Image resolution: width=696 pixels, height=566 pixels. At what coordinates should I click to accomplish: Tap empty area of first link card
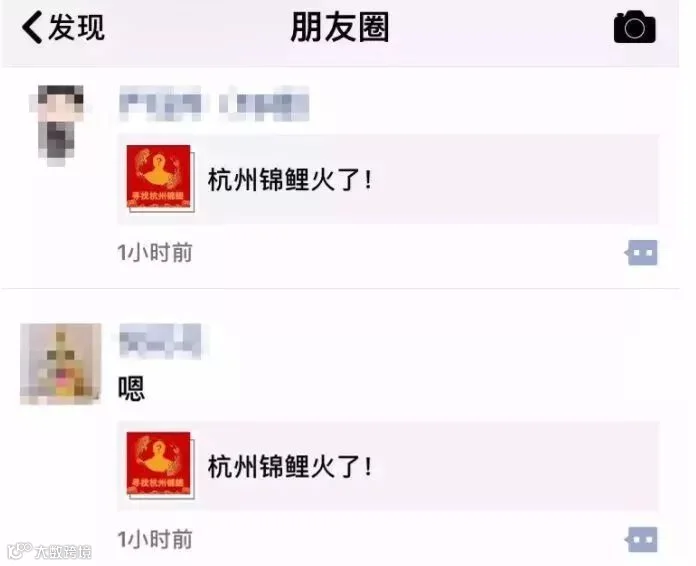pyautogui.click(x=515, y=179)
